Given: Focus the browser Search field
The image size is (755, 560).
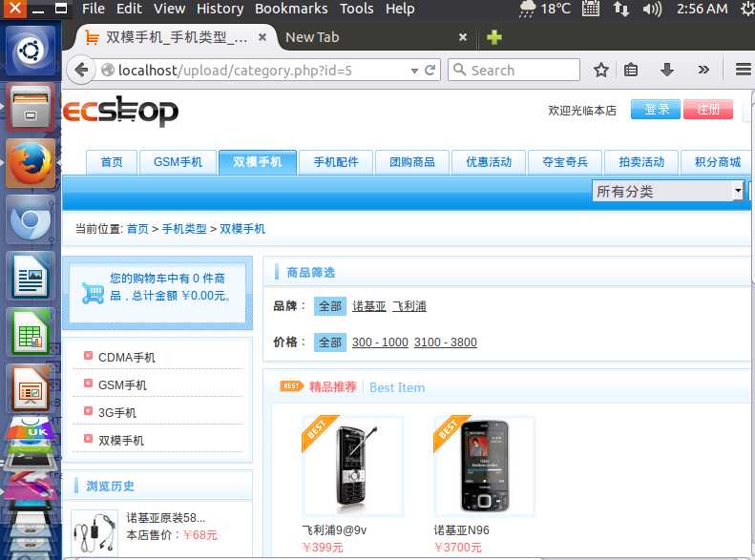Looking at the screenshot, I should pos(514,71).
